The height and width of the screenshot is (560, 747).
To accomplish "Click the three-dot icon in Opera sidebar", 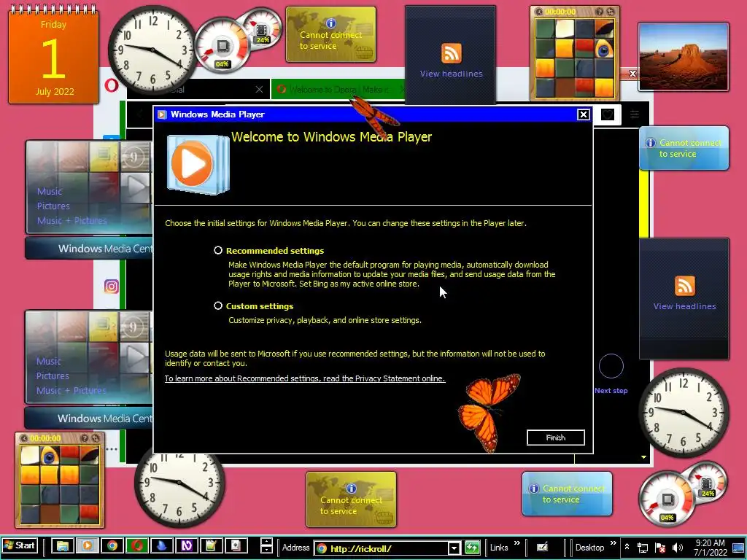I will [112, 449].
